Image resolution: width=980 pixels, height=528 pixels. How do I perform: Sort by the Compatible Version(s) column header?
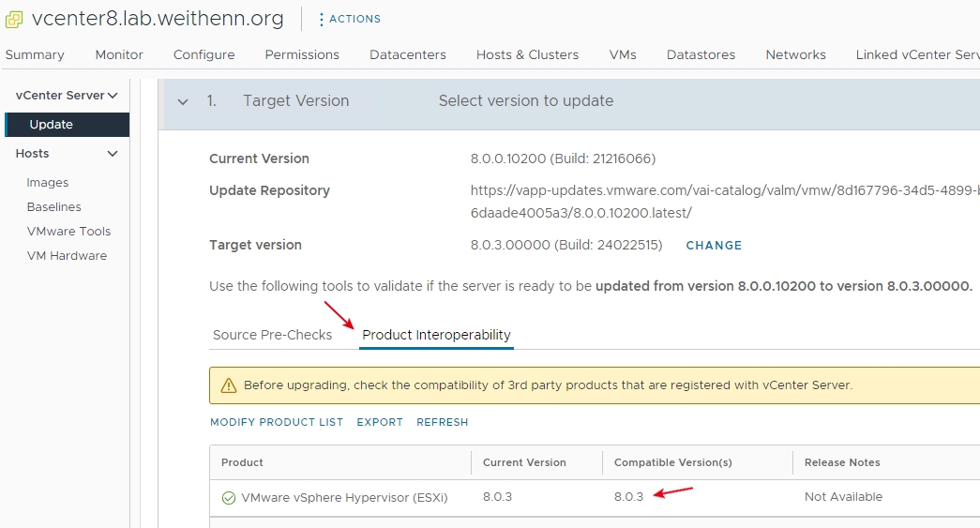coord(673,462)
